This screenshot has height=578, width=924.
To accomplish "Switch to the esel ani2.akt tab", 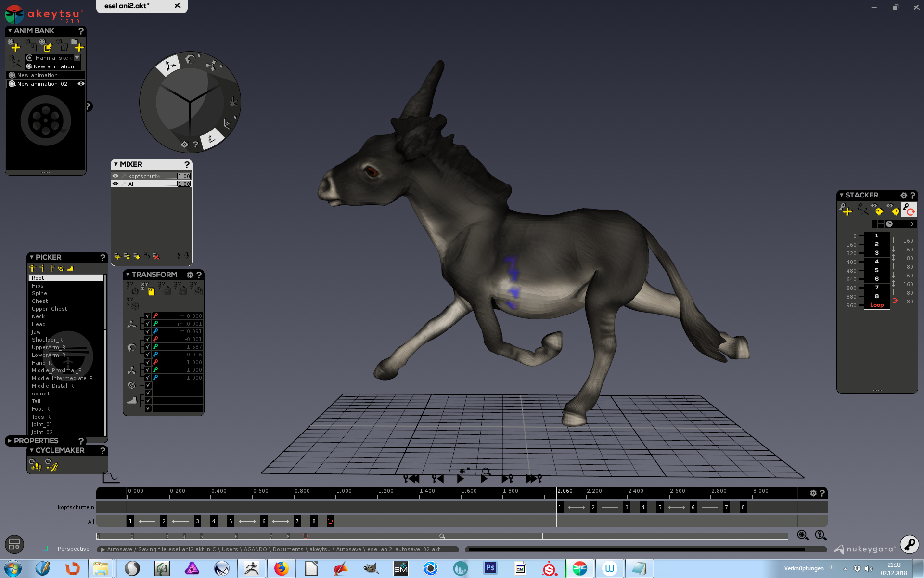I will [x=127, y=6].
